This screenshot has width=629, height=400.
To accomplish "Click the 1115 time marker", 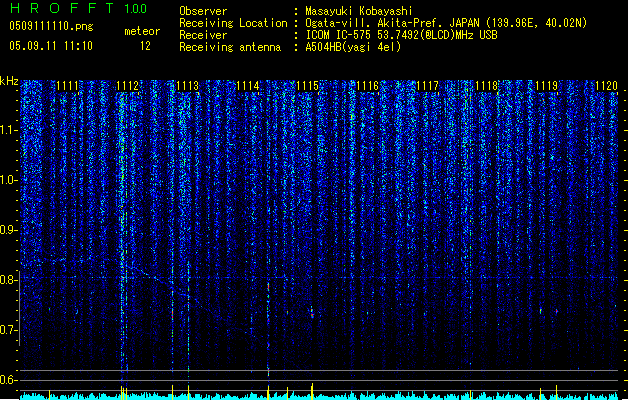I will pyautogui.click(x=307, y=86).
